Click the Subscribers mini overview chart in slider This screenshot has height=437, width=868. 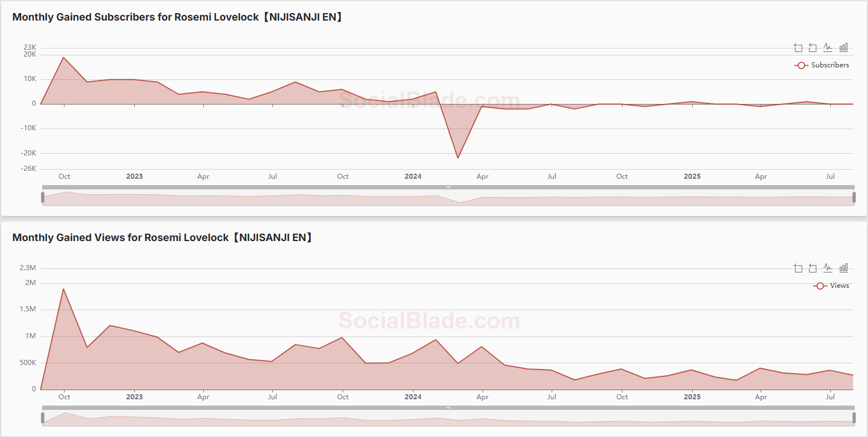pos(448,198)
